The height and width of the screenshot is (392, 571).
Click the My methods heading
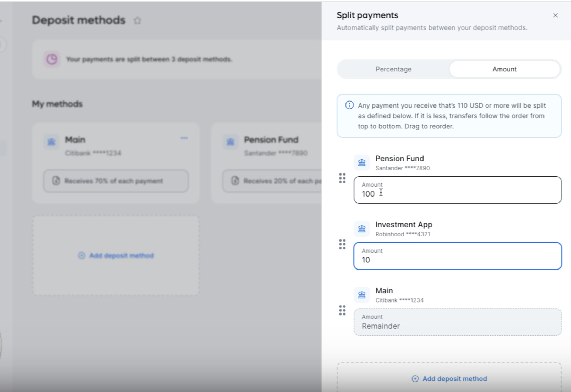pyautogui.click(x=57, y=104)
